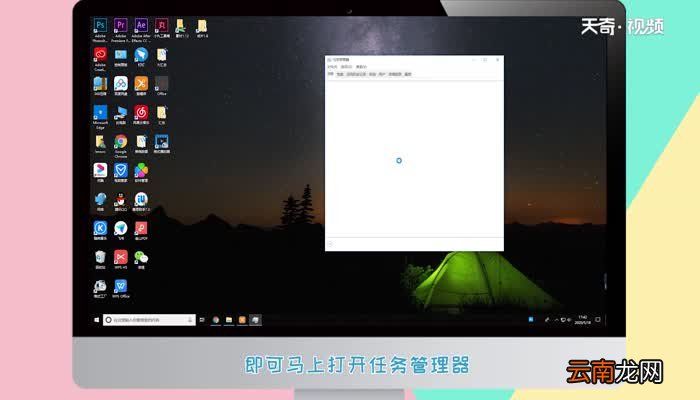Select the Recycle Bin icon
Image resolution: width=700 pixels, height=400 pixels.
click(100, 258)
